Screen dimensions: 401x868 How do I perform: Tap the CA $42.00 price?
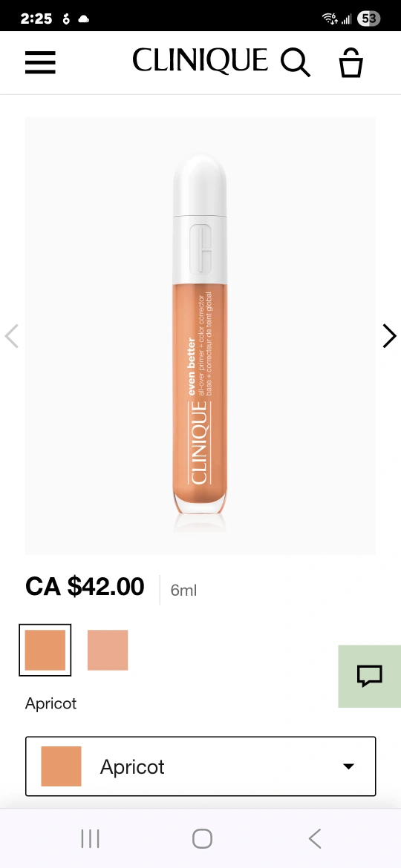coord(85,587)
